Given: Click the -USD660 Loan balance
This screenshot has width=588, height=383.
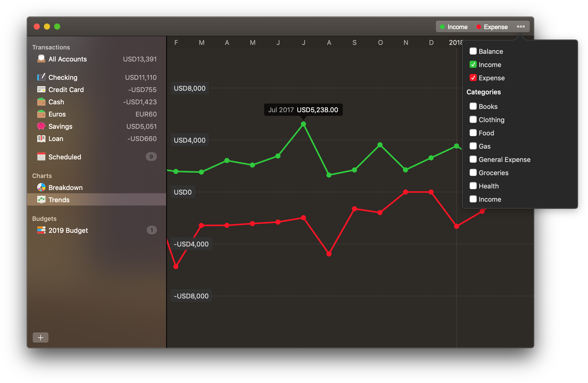Looking at the screenshot, I should point(142,138).
